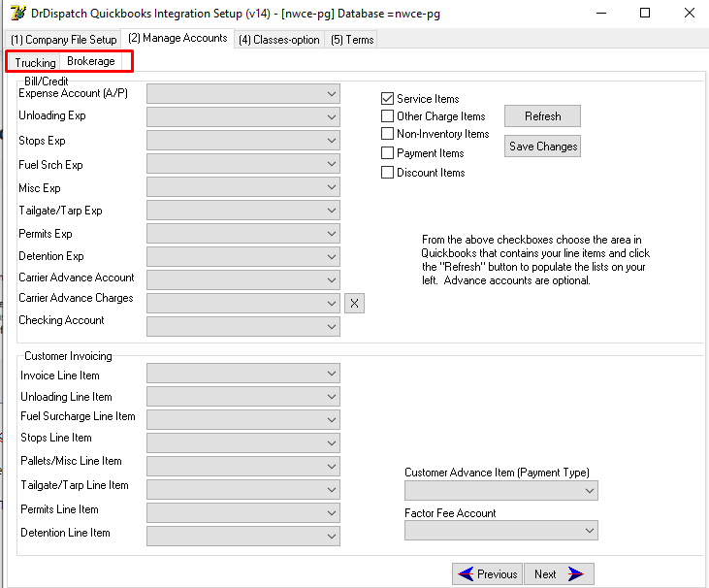The height and width of the screenshot is (588, 709).
Task: Select the Brokerage sub-tab
Action: coord(91,61)
